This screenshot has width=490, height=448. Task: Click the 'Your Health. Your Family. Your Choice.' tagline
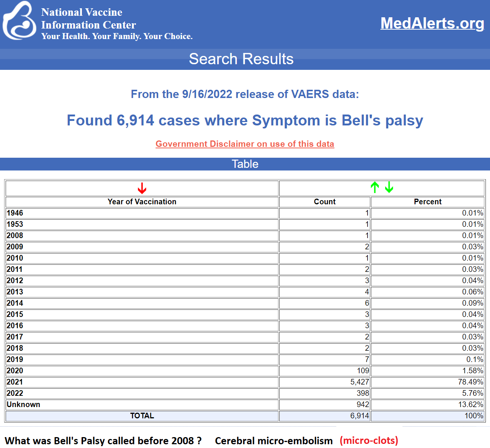[117, 36]
